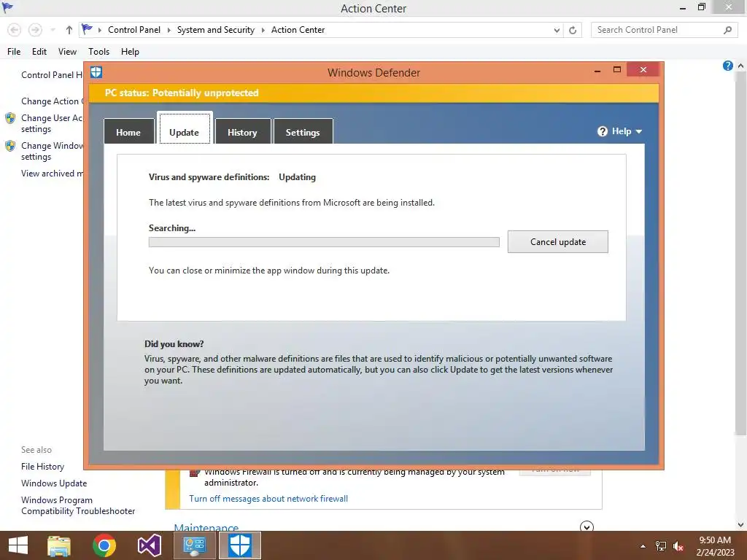Open File Explorer from the taskbar

[x=59, y=545]
